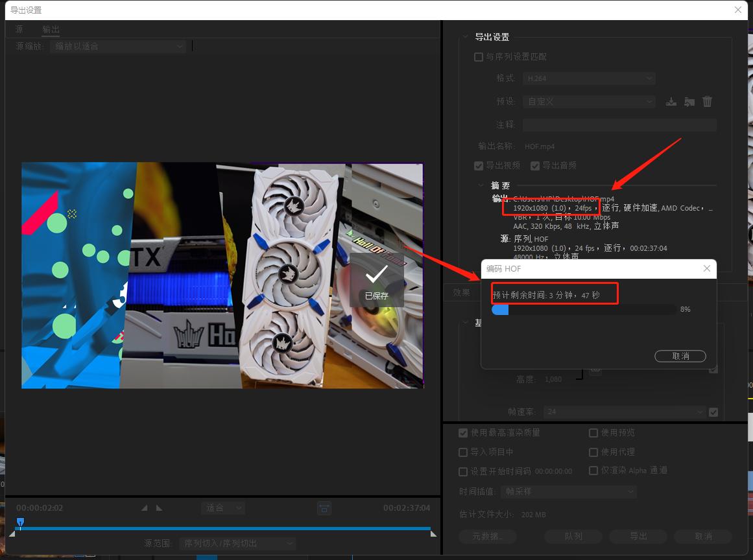Click the Save Preset icon

click(671, 102)
